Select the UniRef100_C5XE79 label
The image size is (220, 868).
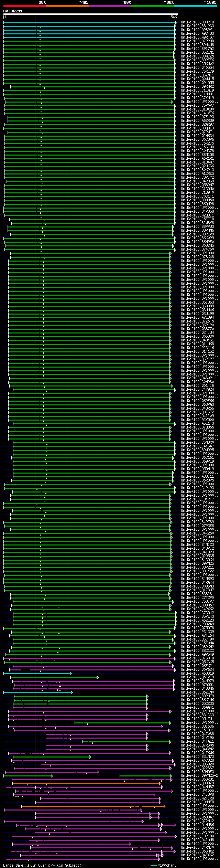(197, 72)
